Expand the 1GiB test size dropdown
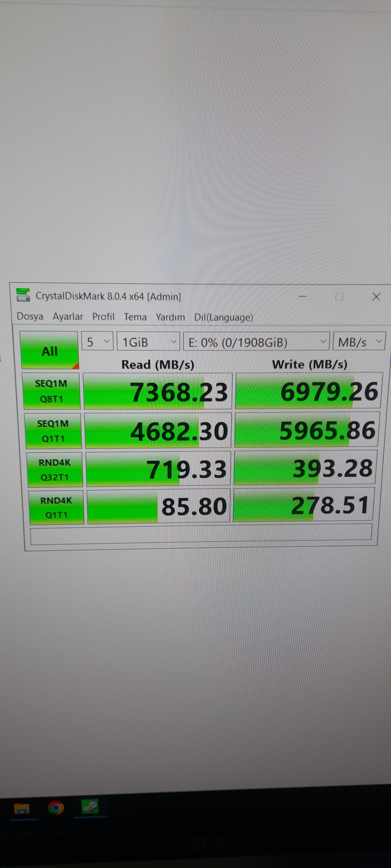Viewport: 391px width, 868px height. pyautogui.click(x=148, y=342)
